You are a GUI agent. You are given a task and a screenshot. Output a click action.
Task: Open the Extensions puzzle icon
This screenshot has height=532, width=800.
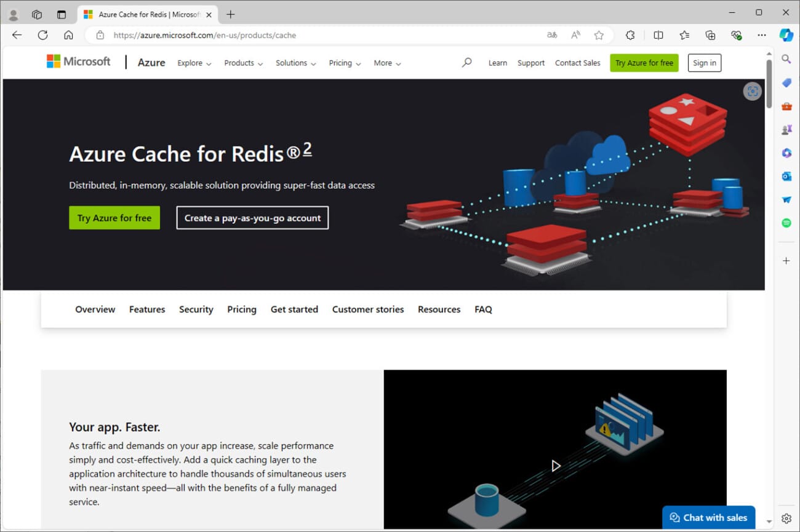[630, 35]
